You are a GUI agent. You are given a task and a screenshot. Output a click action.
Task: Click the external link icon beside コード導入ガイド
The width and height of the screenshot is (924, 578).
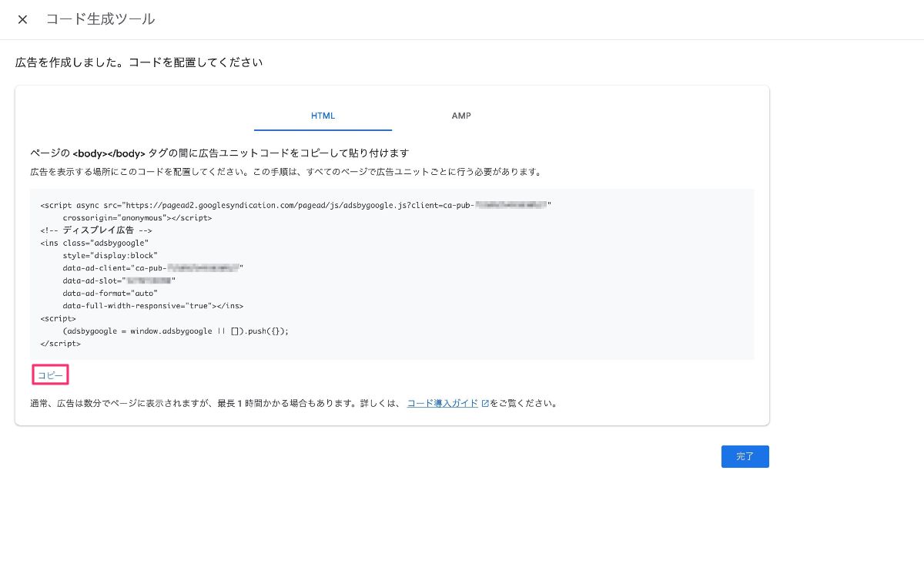click(x=485, y=403)
